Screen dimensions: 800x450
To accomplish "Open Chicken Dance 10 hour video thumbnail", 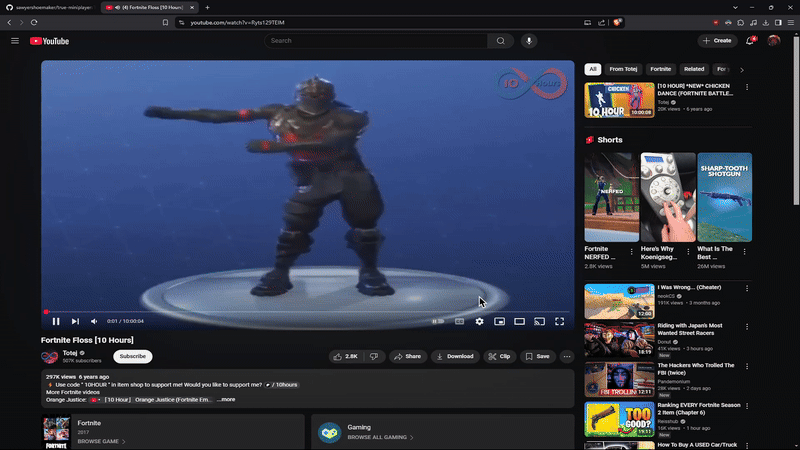I will 619,100.
